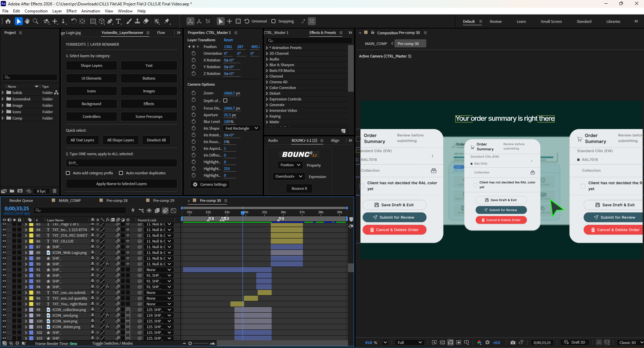
Task: Open the Composition menu
Action: [36, 11]
